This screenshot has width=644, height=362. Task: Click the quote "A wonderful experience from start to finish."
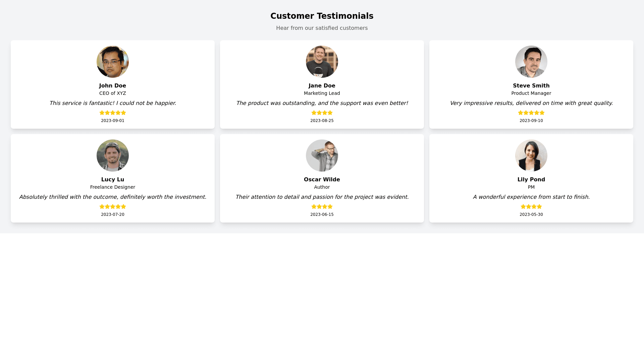(x=531, y=197)
